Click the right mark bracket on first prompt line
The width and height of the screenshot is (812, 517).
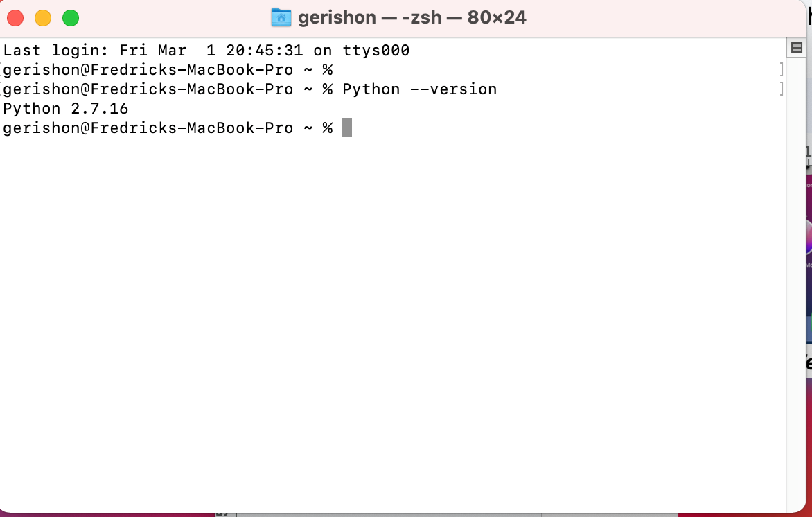782,69
